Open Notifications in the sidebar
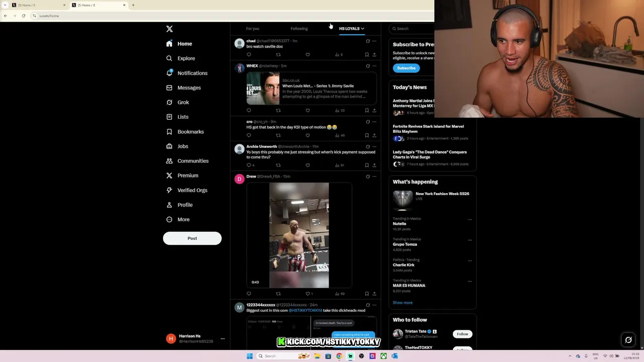The height and width of the screenshot is (362, 644). pyautogui.click(x=187, y=73)
